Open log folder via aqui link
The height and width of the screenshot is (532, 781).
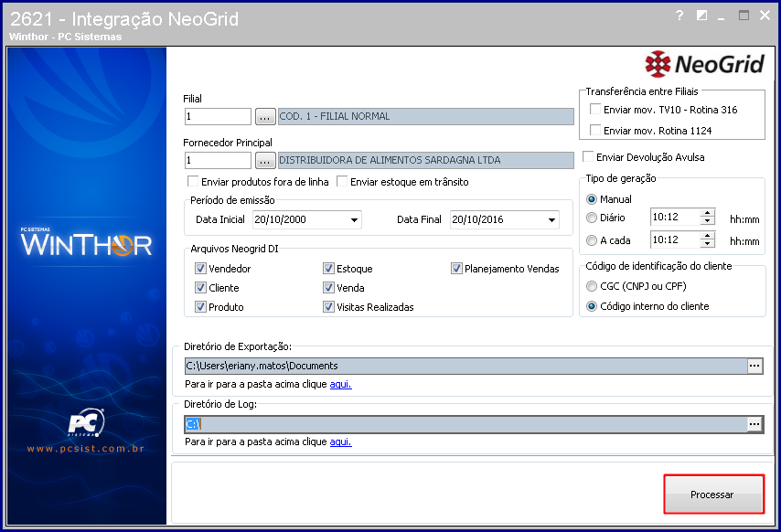pos(341,442)
